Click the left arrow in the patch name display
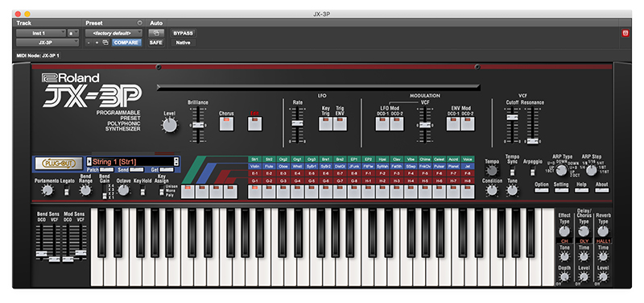The image size is (644, 303). [x=89, y=161]
